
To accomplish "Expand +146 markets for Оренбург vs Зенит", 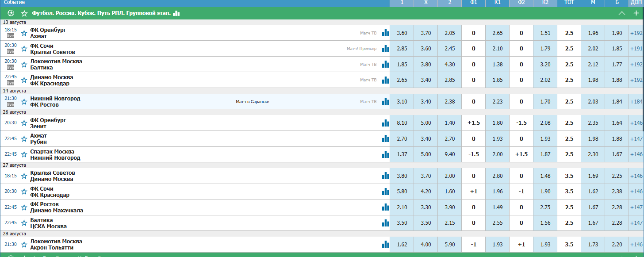I will coord(636,123).
